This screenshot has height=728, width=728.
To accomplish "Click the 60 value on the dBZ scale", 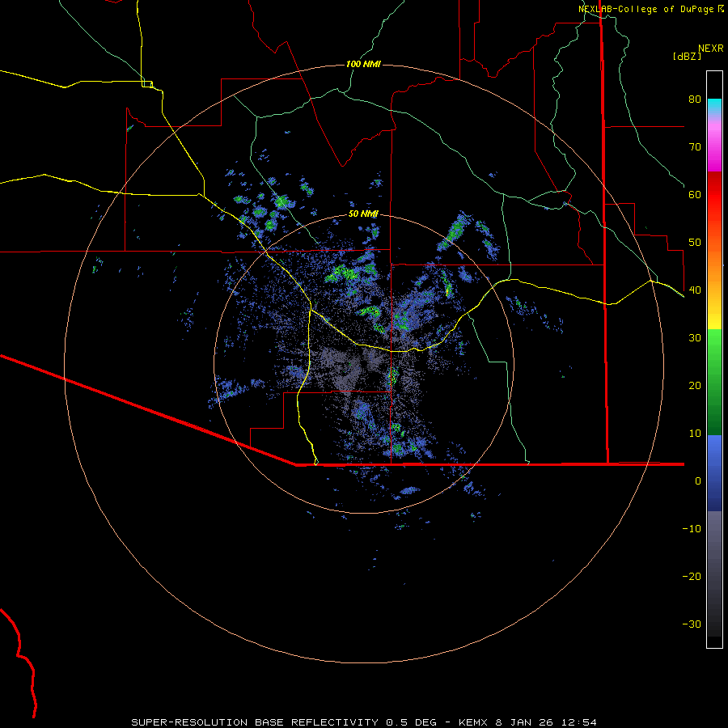I will tap(695, 194).
